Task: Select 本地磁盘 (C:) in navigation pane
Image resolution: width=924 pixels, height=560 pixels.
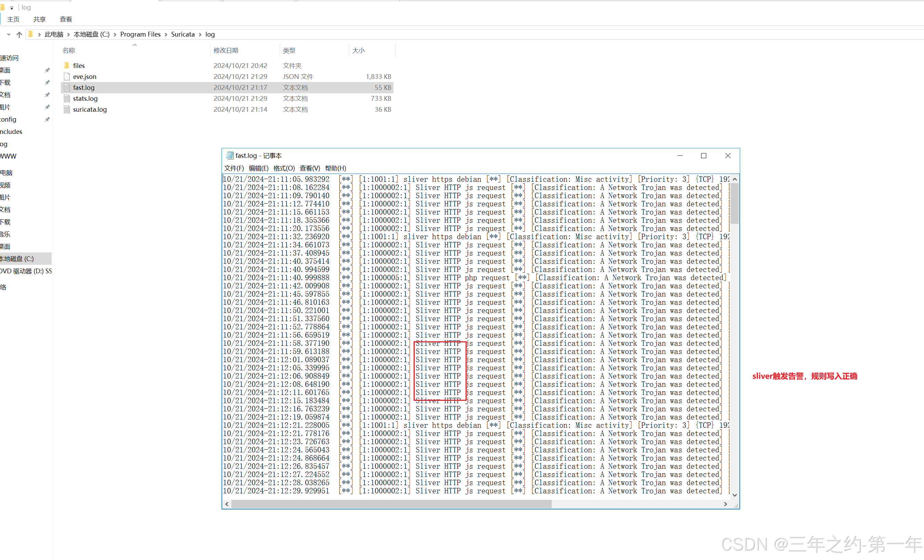Action: coord(17,259)
